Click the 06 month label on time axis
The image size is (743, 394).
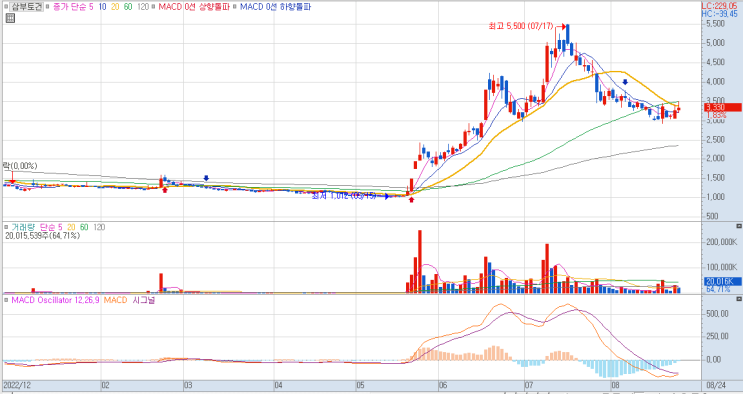point(443,385)
